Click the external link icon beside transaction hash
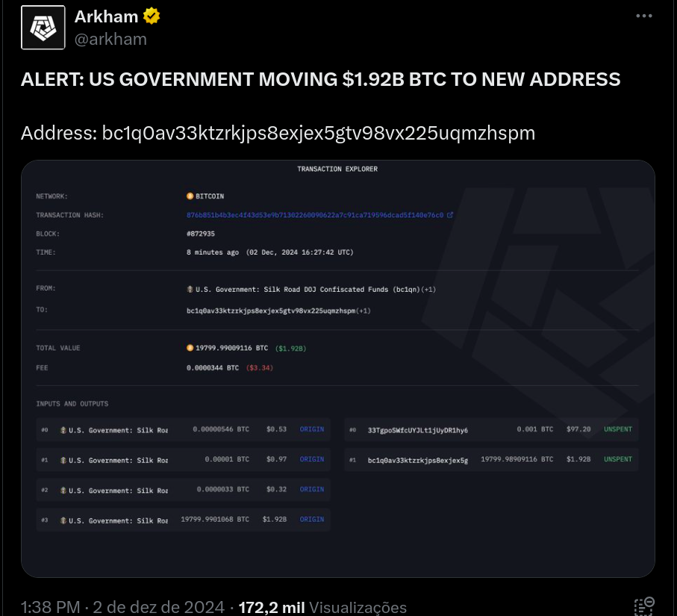 [450, 215]
